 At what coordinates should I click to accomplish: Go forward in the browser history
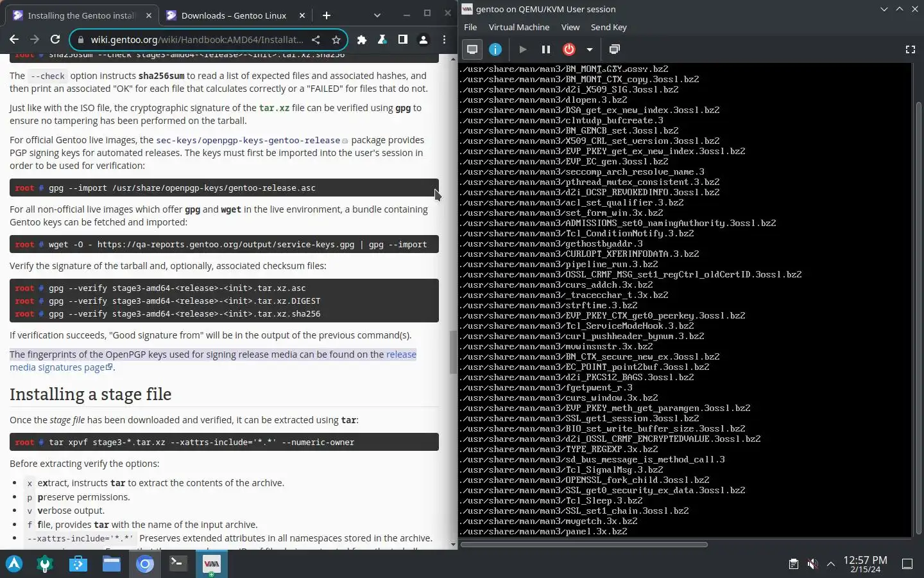(x=35, y=40)
